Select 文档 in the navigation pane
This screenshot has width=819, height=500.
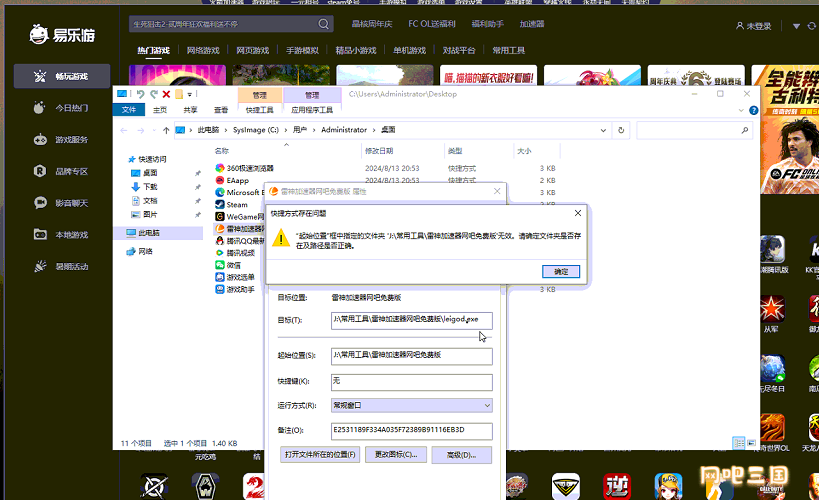pyautogui.click(x=150, y=201)
